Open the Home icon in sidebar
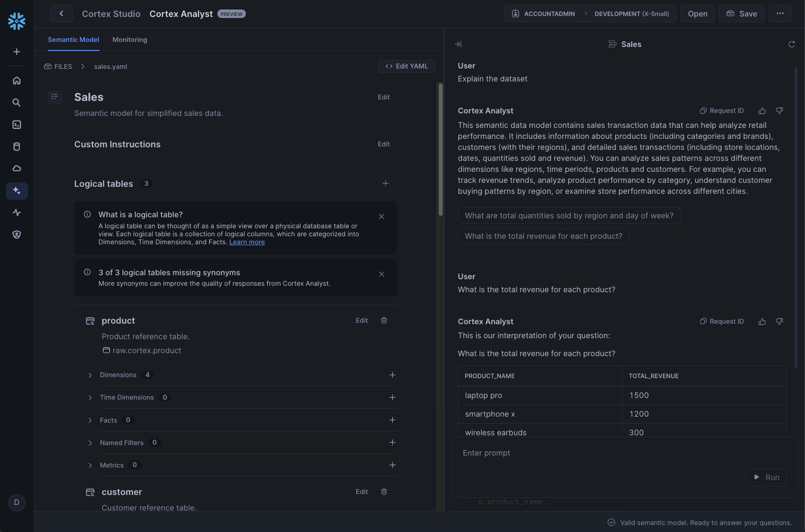The width and height of the screenshot is (805, 532). (x=16, y=80)
